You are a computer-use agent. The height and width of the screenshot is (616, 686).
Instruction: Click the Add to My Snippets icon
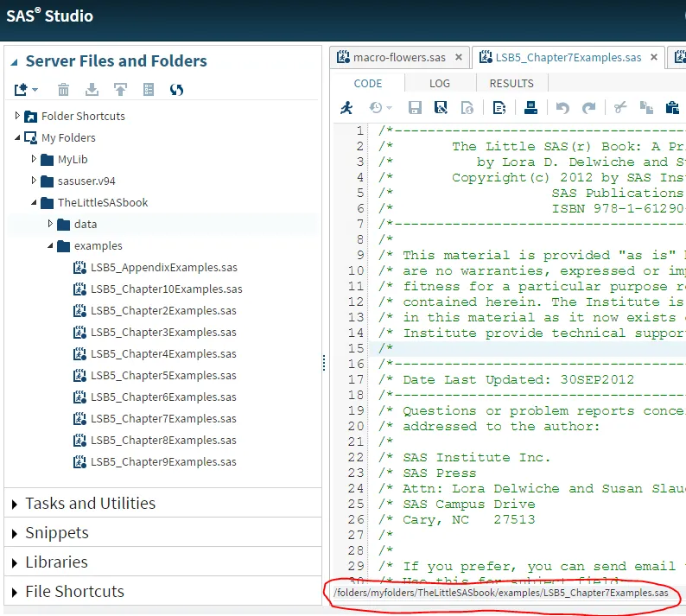tap(467, 108)
